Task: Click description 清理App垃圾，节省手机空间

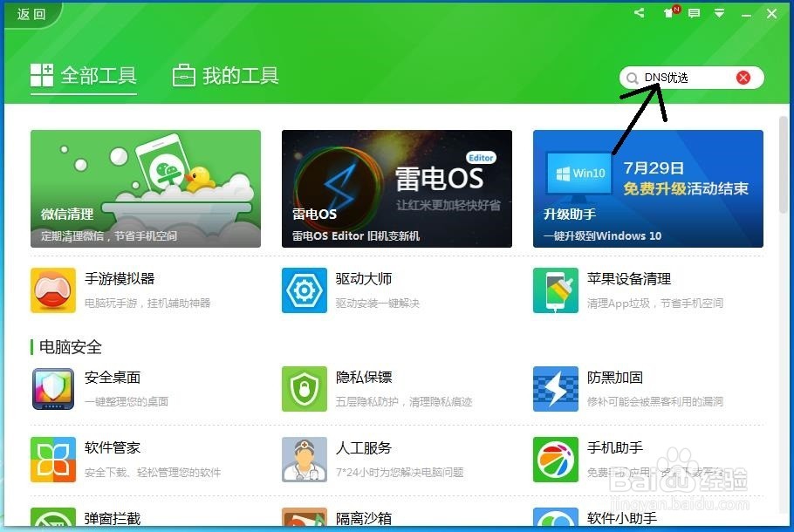Action: [655, 304]
